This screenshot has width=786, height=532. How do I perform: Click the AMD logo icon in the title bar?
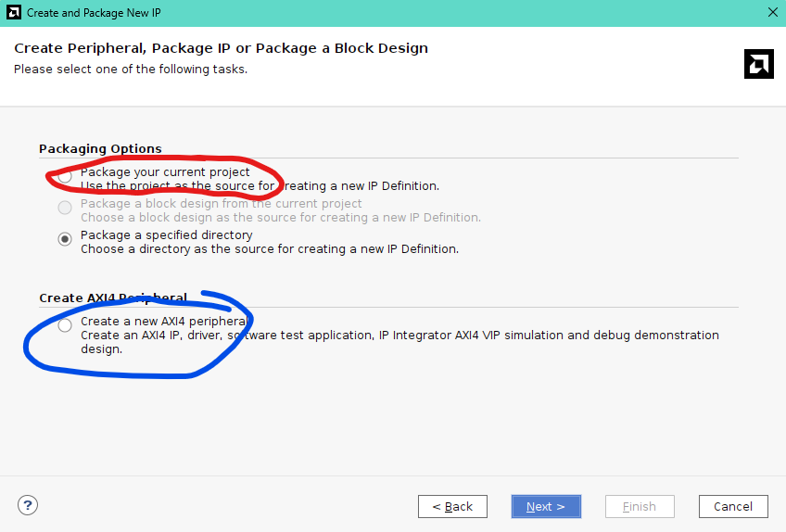(14, 13)
